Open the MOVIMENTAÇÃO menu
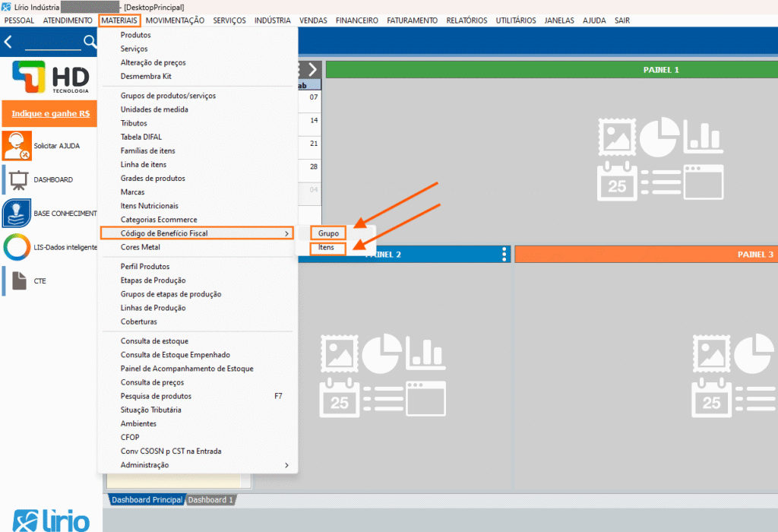778x532 pixels. click(x=175, y=21)
